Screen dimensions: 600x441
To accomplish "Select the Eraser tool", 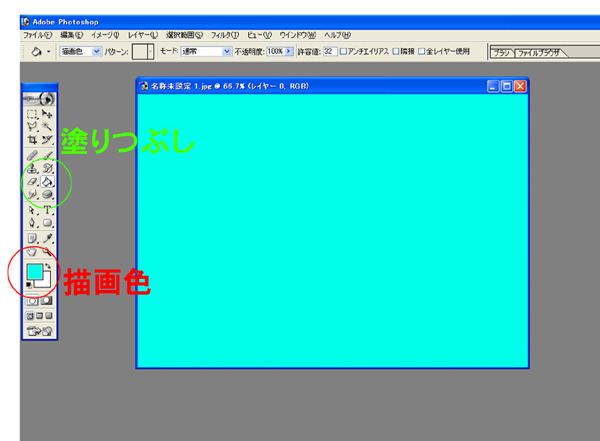I will pos(32,181).
